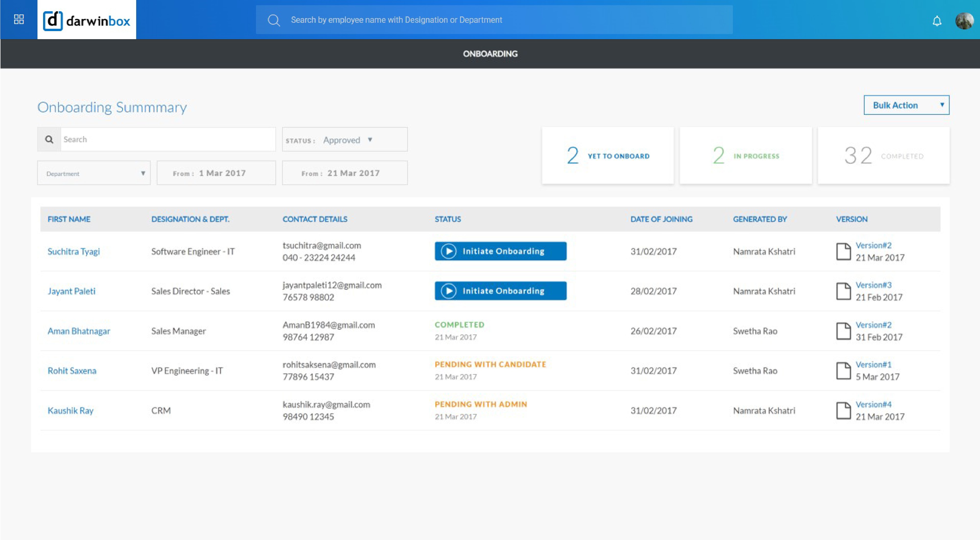Click the FIRST NAME column header
Screen dimensions: 980x540
click(x=69, y=219)
